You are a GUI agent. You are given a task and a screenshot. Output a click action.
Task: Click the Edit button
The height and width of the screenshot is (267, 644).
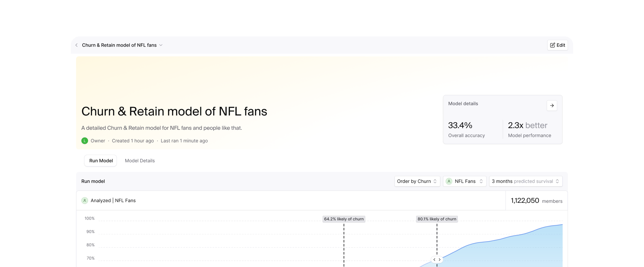pos(557,45)
